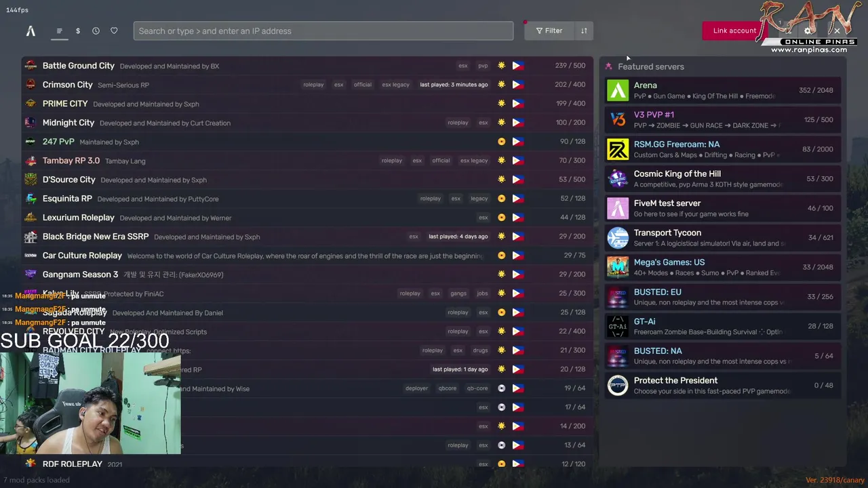The width and height of the screenshot is (868, 488).
Task: Open the Tambay RP 3.0 server entry
Action: pos(307,161)
